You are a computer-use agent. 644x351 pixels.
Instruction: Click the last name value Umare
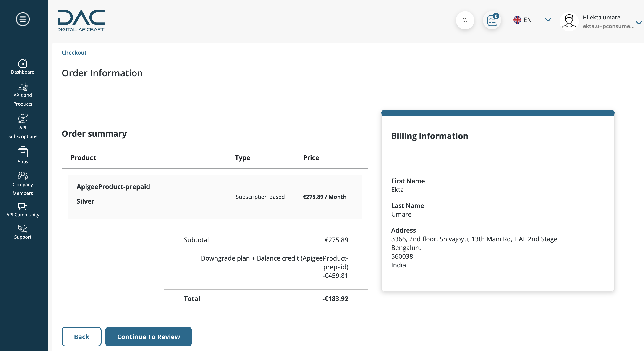[401, 214]
